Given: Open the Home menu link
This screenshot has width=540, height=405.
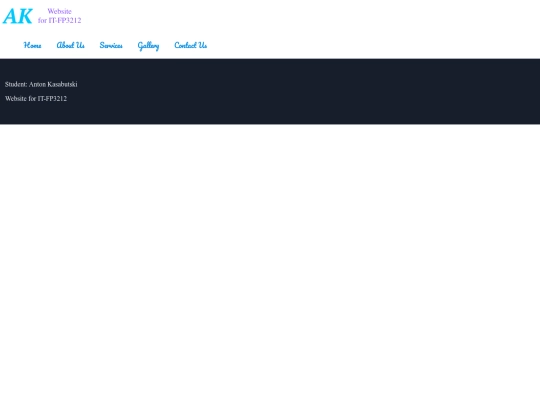Looking at the screenshot, I should 32,45.
